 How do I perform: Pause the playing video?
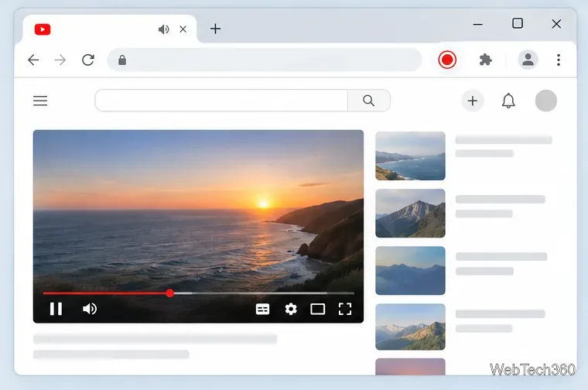coord(56,309)
